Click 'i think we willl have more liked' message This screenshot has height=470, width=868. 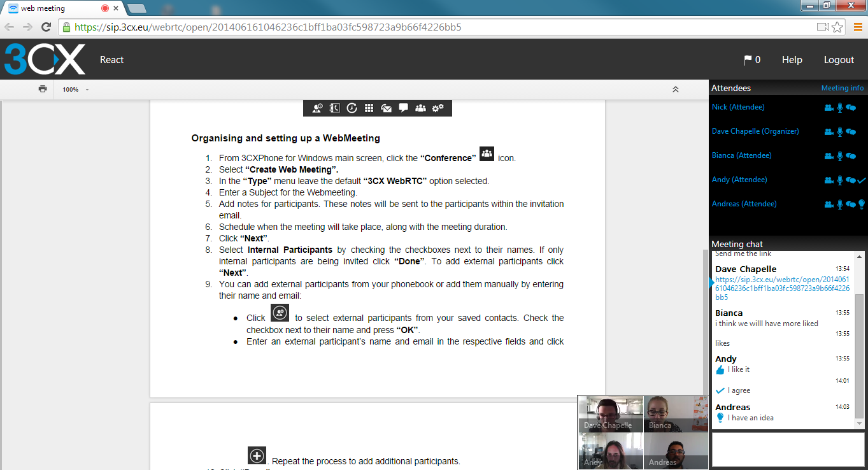(767, 324)
